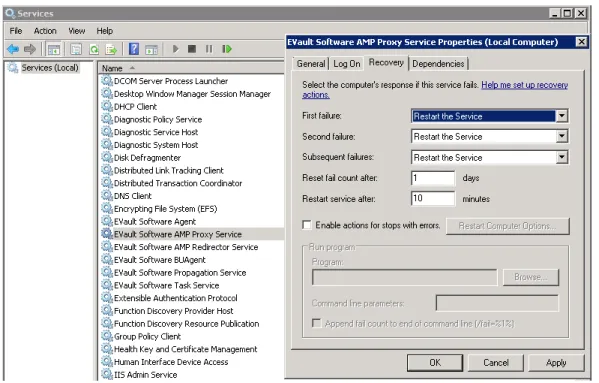Click gear icon beside EVault Software Agent
Screen dimensions: 599x383
[x=107, y=221]
